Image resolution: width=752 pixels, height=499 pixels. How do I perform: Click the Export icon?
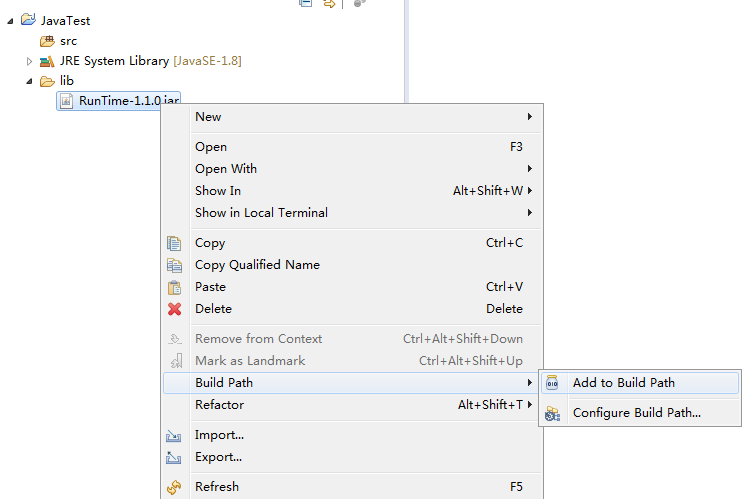(x=174, y=458)
